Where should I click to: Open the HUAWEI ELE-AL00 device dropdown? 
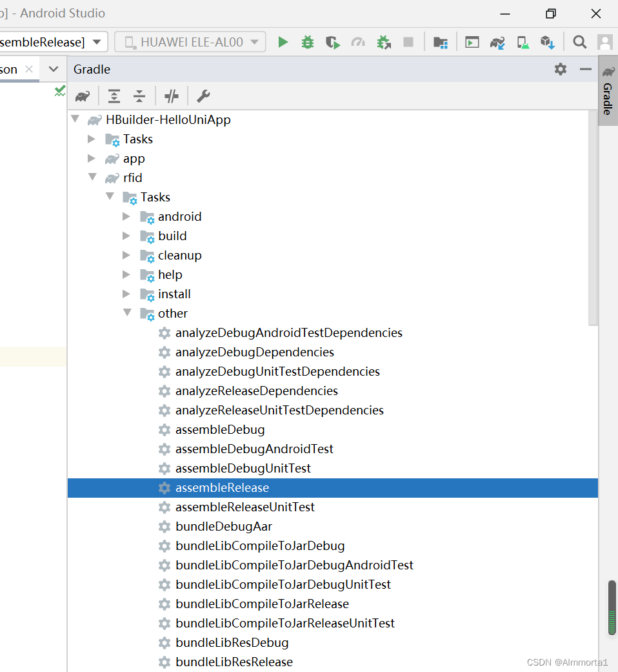190,42
